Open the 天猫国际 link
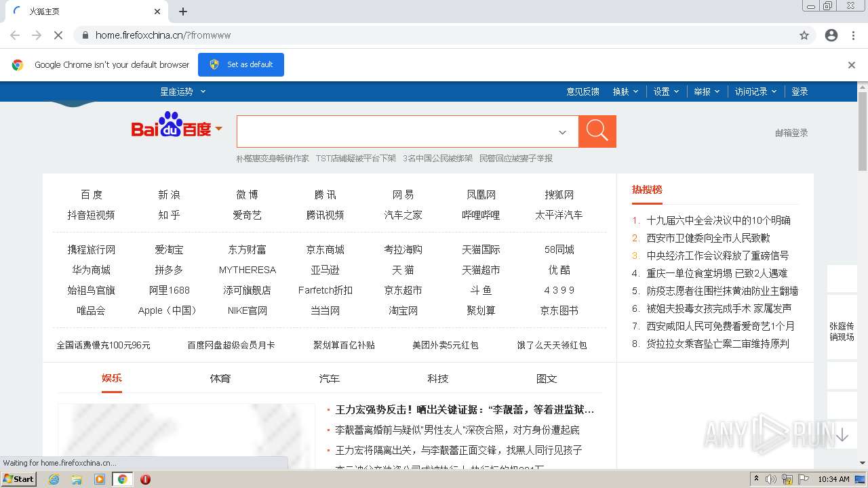 pyautogui.click(x=481, y=249)
